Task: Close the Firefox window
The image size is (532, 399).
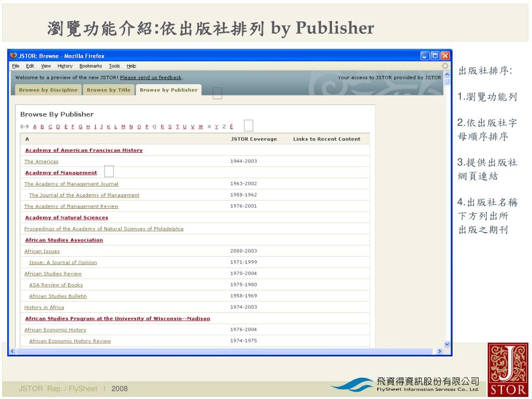Action: [445, 56]
